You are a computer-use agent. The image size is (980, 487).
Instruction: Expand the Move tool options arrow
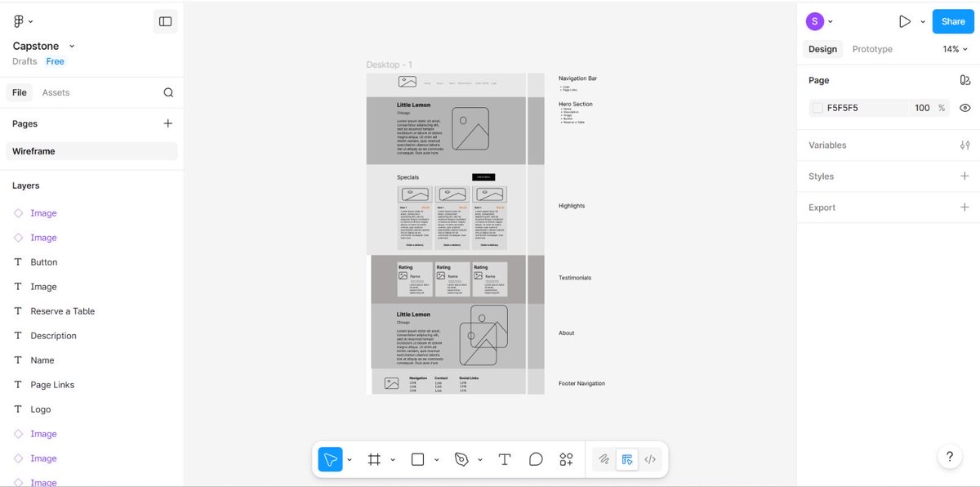[350, 460]
